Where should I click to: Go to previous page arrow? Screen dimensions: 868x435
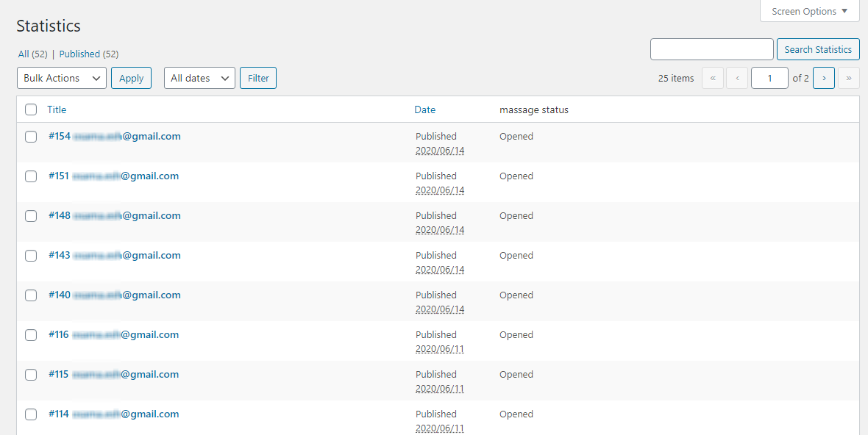click(737, 78)
